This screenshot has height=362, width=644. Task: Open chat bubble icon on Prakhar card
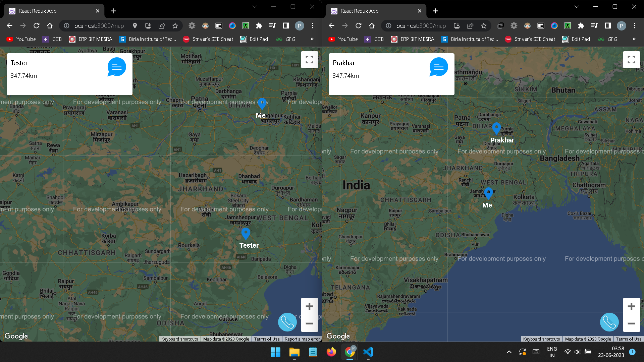click(x=438, y=67)
